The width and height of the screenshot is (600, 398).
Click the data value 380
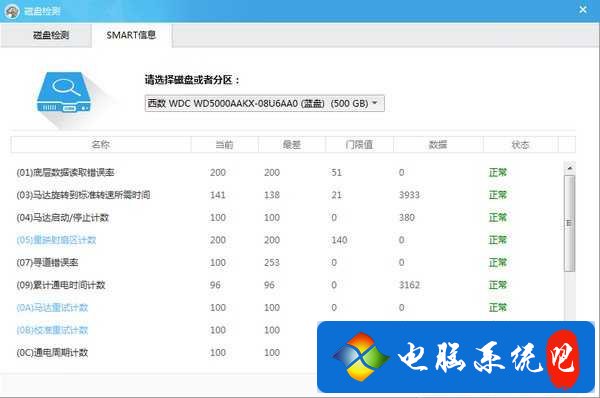point(407,218)
